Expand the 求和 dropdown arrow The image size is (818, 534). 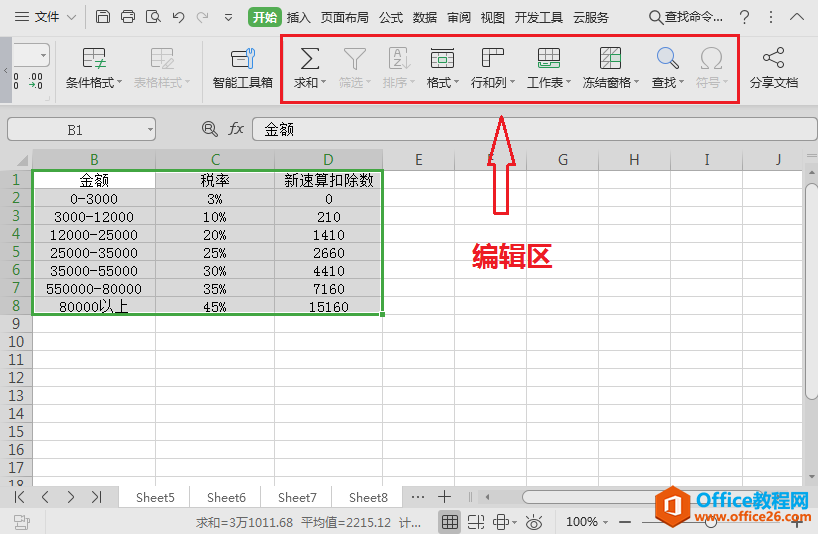(323, 82)
